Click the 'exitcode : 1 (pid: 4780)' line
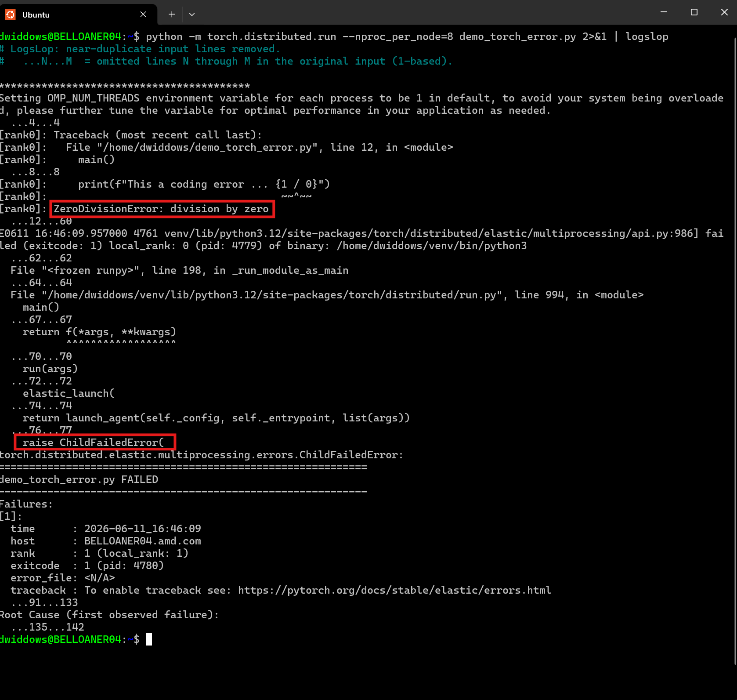 pos(87,566)
